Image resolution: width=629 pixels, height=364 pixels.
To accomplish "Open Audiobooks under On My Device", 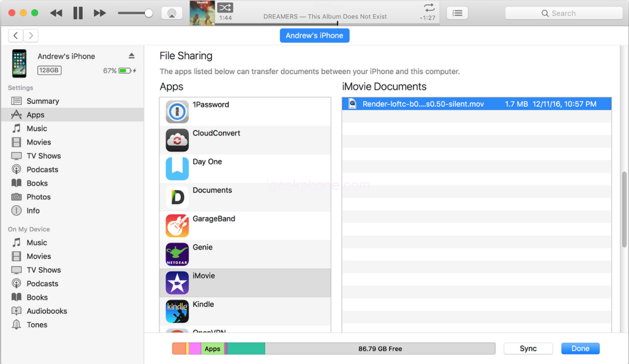I will (47, 311).
